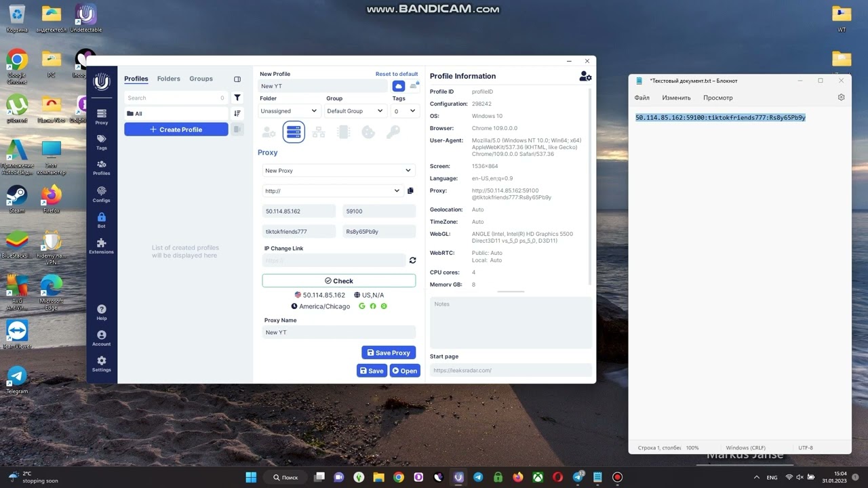Select the proxy server tab icon
Image resolution: width=868 pixels, height=488 pixels.
[x=294, y=132]
